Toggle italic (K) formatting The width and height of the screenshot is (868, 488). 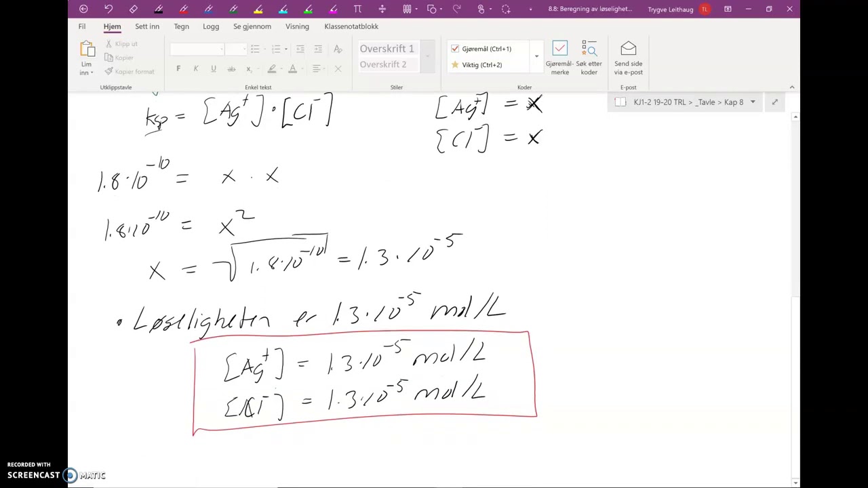coord(196,68)
